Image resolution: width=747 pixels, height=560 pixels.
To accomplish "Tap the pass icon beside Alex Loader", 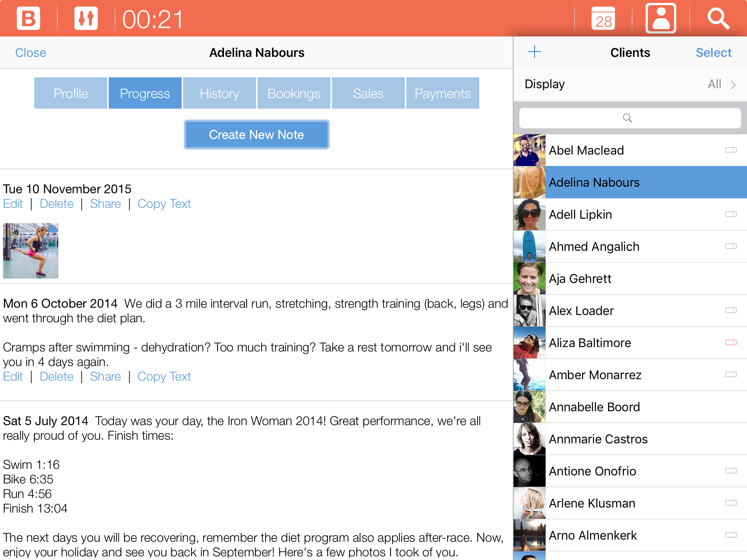I will point(731,310).
